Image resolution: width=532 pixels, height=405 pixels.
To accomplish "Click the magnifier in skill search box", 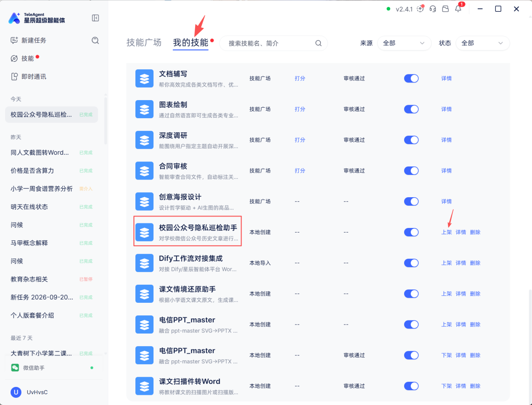I will [318, 43].
